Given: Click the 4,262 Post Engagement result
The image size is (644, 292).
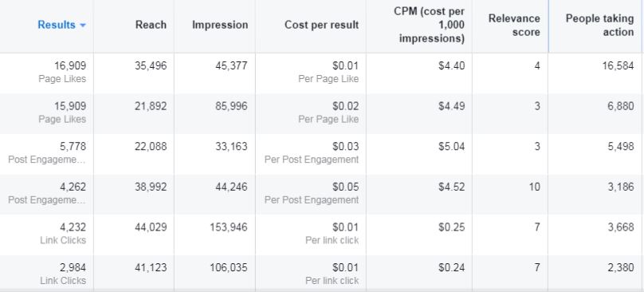Looking at the screenshot, I should [x=46, y=193].
